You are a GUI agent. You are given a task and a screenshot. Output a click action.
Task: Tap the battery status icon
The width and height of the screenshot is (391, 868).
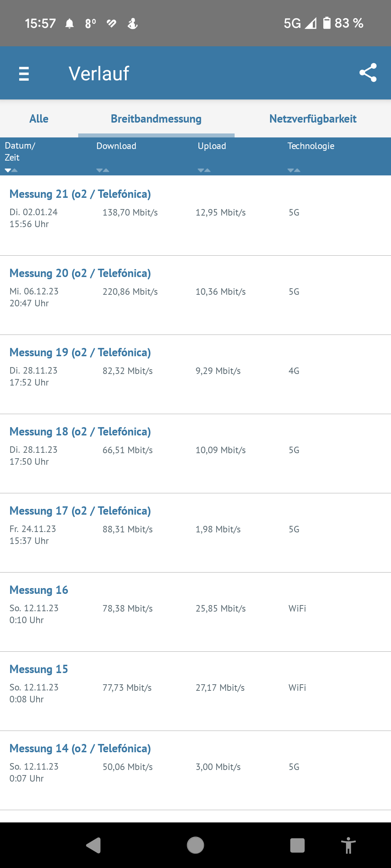click(x=327, y=23)
